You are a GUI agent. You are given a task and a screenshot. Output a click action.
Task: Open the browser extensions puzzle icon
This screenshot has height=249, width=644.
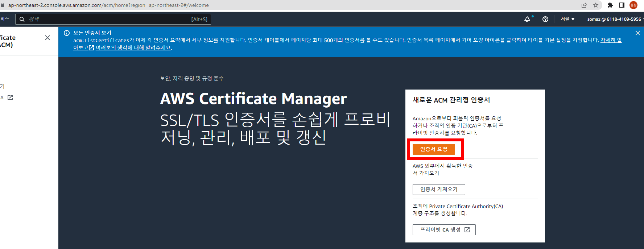pos(610,5)
